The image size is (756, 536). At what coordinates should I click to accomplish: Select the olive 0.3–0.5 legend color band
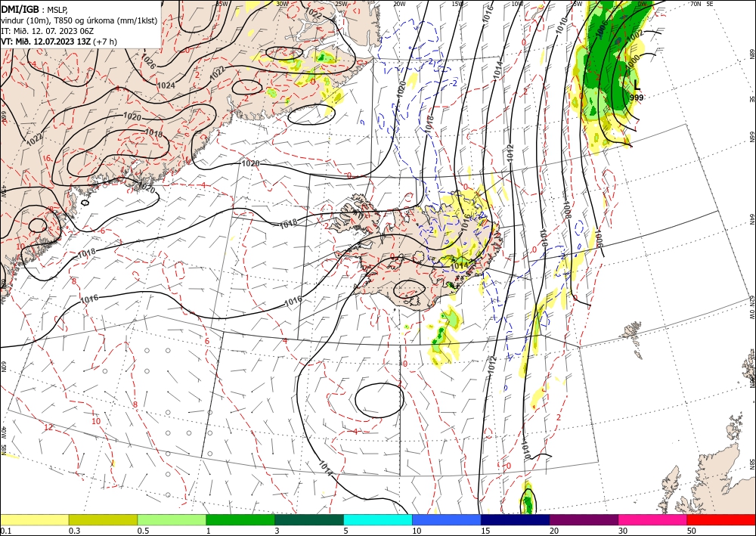pyautogui.click(x=103, y=519)
